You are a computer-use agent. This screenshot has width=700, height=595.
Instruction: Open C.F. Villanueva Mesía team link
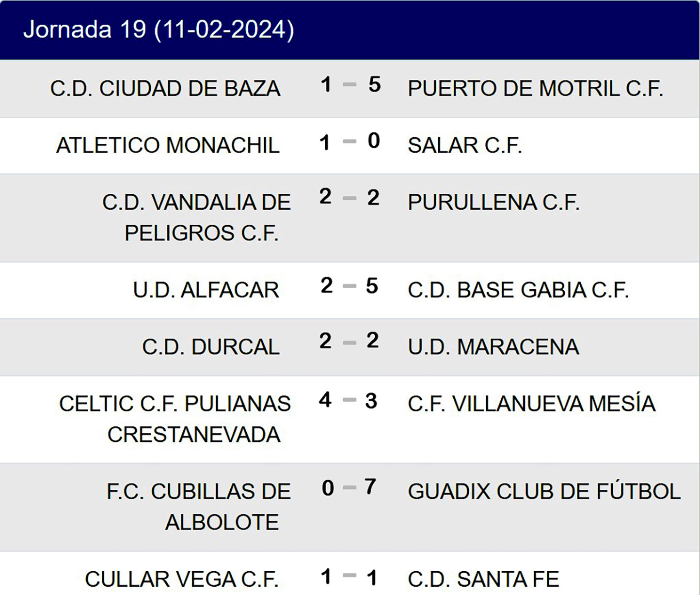(531, 404)
